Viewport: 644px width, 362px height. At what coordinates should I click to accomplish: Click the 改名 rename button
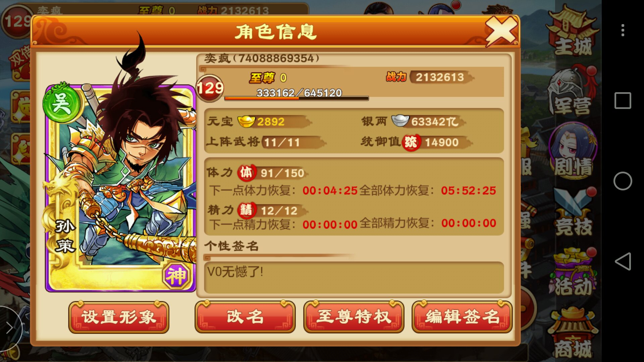[x=245, y=317]
